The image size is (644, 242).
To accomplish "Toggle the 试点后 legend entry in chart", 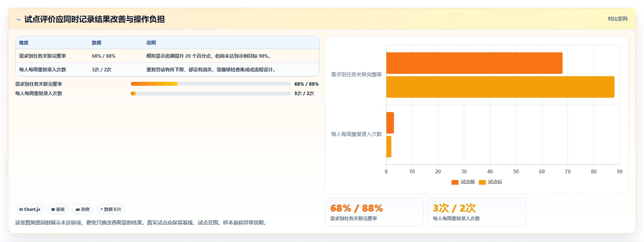I will tap(490, 182).
